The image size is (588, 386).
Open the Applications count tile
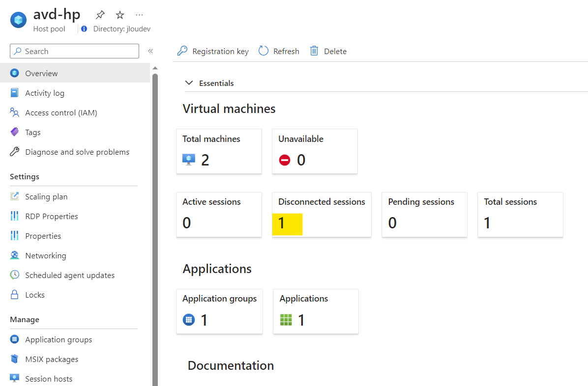point(316,311)
